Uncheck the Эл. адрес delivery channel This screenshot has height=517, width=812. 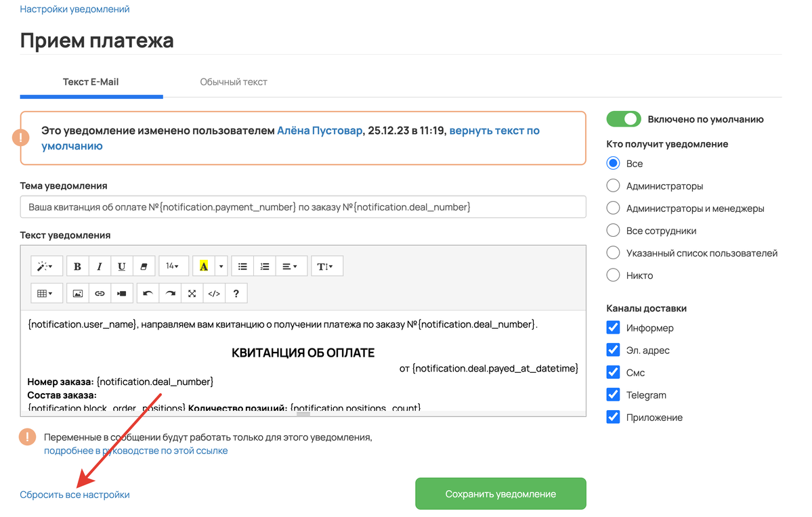(613, 350)
